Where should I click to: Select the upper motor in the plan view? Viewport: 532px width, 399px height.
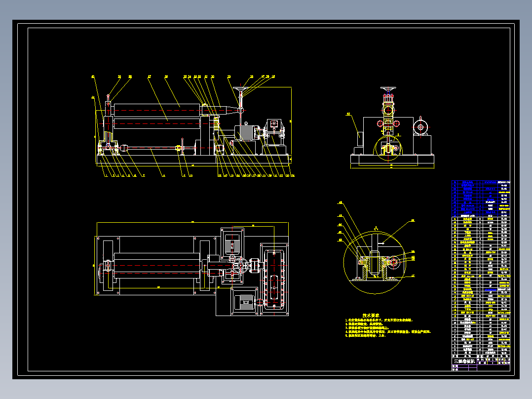tap(232, 244)
